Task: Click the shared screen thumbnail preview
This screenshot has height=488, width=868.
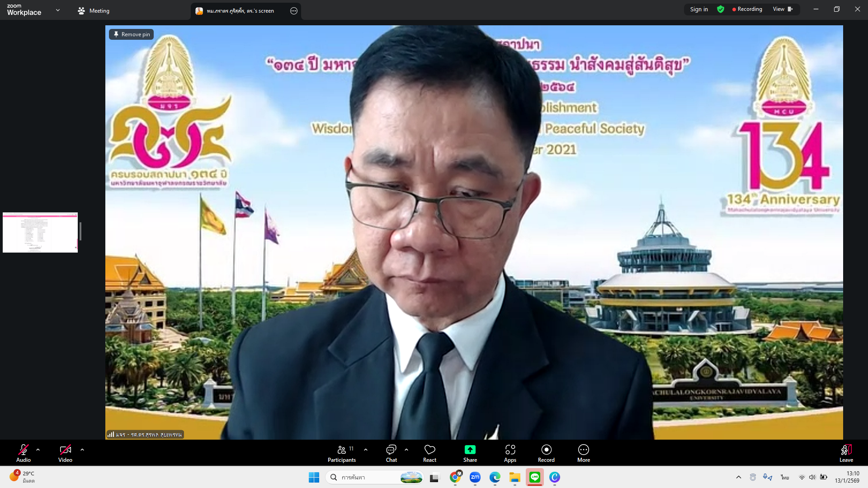Action: coord(40,232)
